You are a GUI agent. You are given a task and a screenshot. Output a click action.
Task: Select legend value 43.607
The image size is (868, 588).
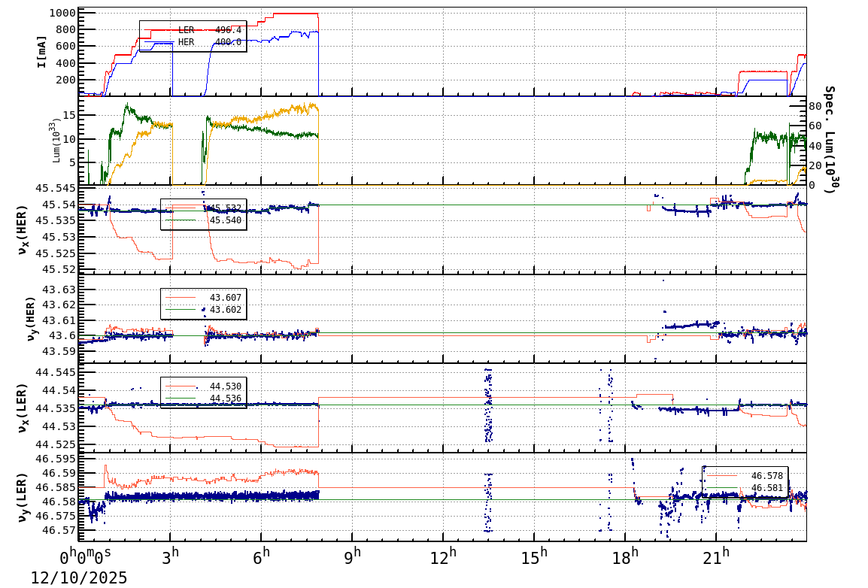[x=226, y=298]
